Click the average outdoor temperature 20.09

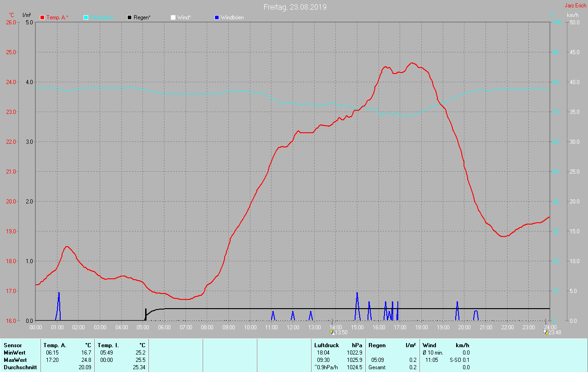(x=85, y=367)
